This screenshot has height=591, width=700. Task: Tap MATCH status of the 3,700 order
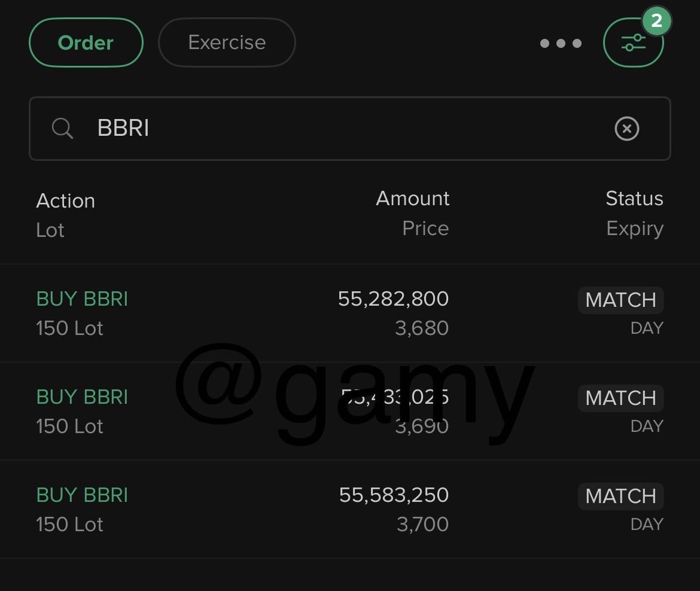pyautogui.click(x=620, y=496)
